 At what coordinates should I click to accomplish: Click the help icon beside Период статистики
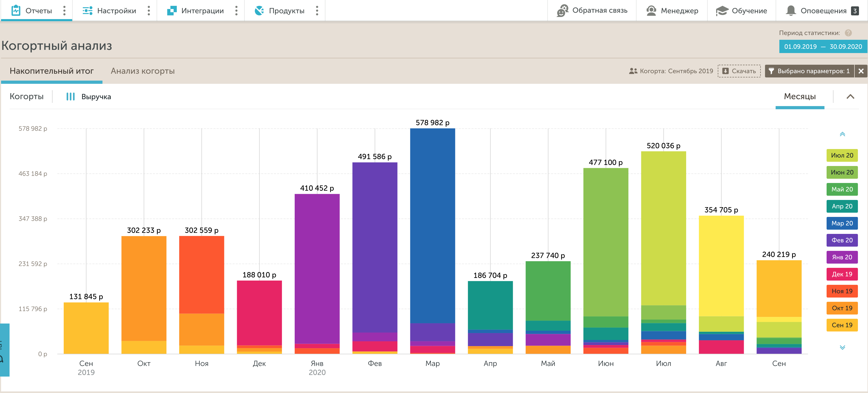(x=848, y=33)
